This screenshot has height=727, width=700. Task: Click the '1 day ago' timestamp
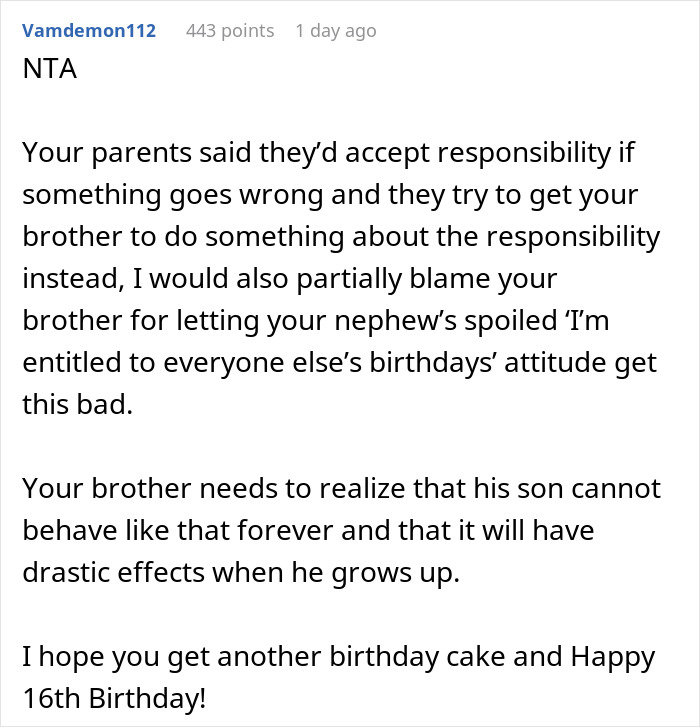pyautogui.click(x=336, y=31)
